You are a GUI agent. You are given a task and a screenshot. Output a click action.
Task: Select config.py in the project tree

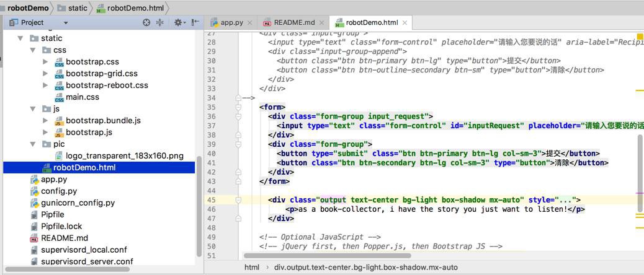59,191
